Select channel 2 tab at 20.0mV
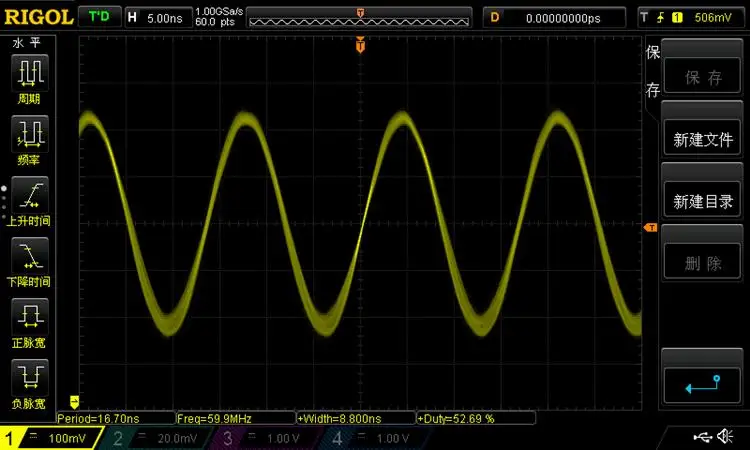Viewport: 750px width, 450px height. [155, 438]
